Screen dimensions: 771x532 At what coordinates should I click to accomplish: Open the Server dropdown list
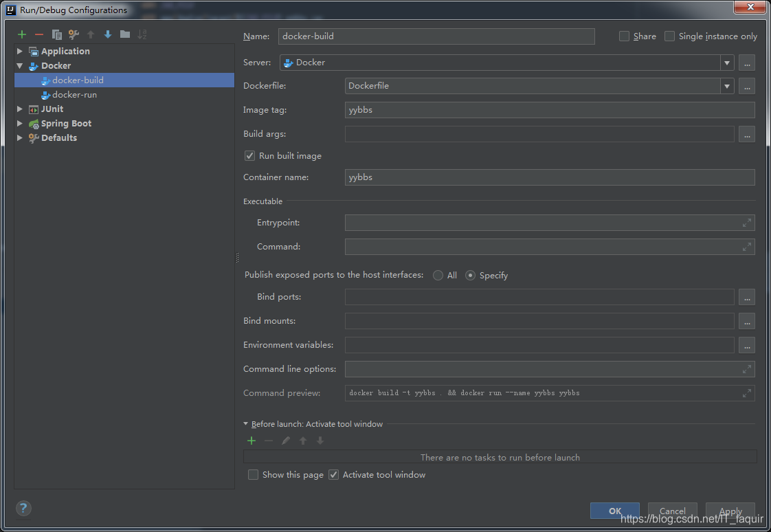[727, 63]
